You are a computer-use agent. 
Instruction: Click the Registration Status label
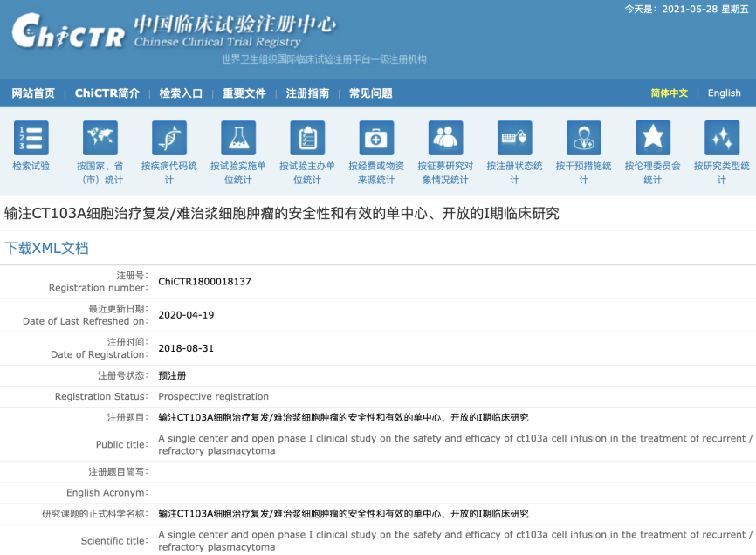click(101, 396)
